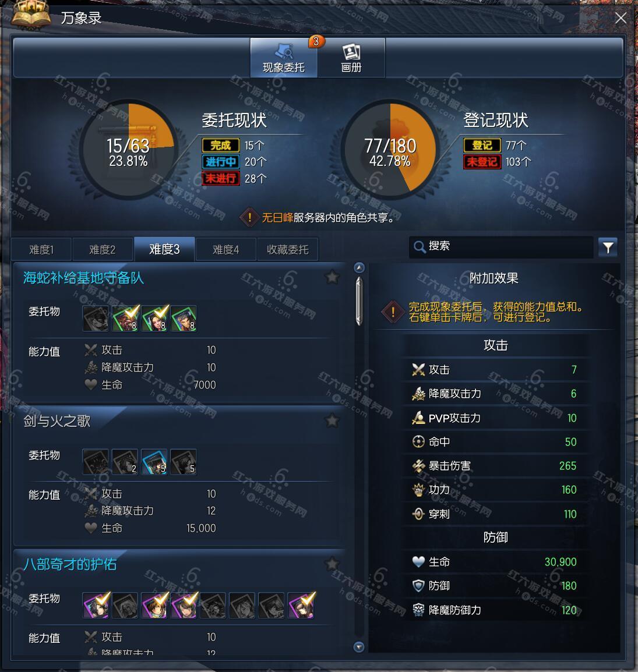The height and width of the screenshot is (672, 638).
Task: Click the commission list scrollbar handle
Action: pos(359,301)
